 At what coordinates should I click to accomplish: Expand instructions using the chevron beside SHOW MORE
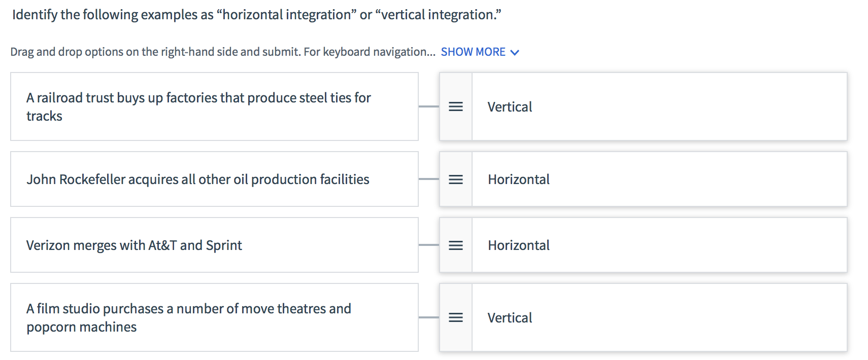[515, 53]
